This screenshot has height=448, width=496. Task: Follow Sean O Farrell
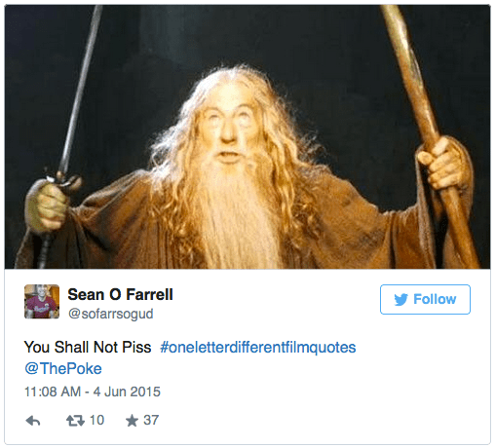425,299
